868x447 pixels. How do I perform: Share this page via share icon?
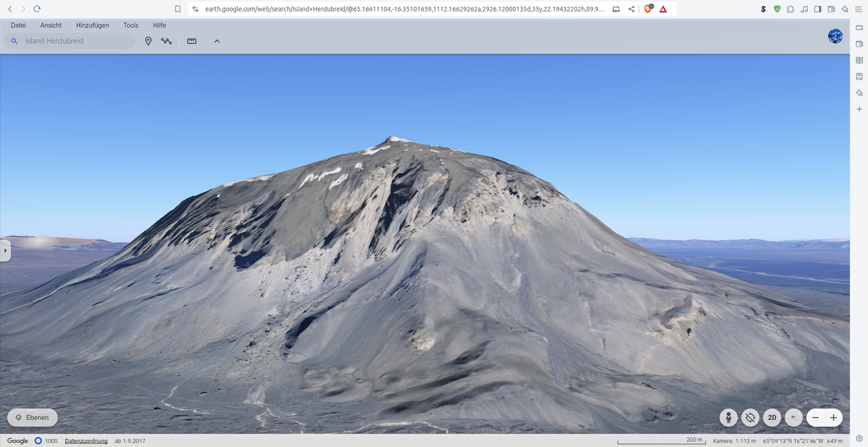click(631, 9)
